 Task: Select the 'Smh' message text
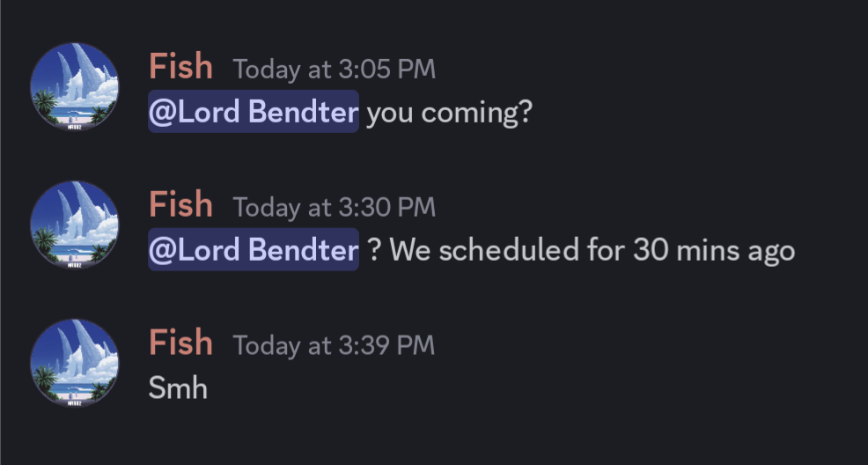click(178, 387)
